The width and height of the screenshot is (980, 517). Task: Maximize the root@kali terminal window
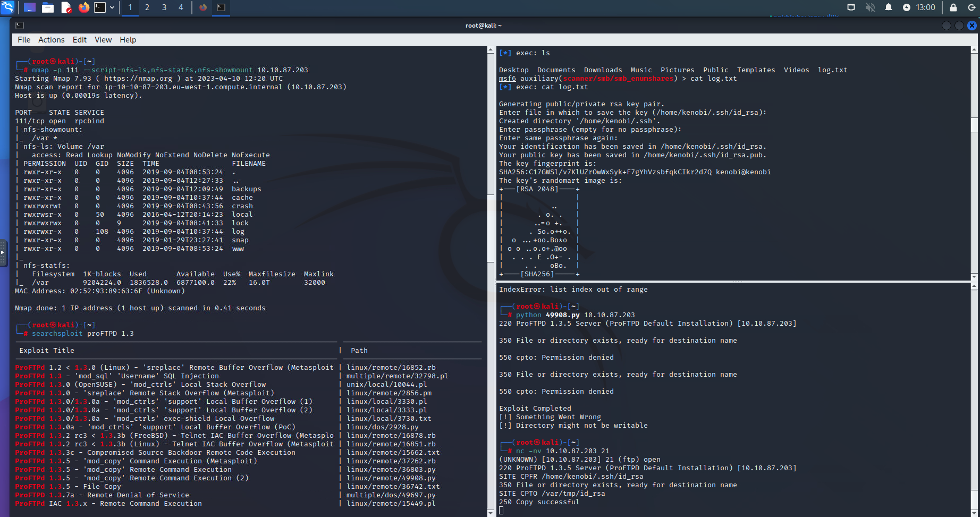coord(959,26)
